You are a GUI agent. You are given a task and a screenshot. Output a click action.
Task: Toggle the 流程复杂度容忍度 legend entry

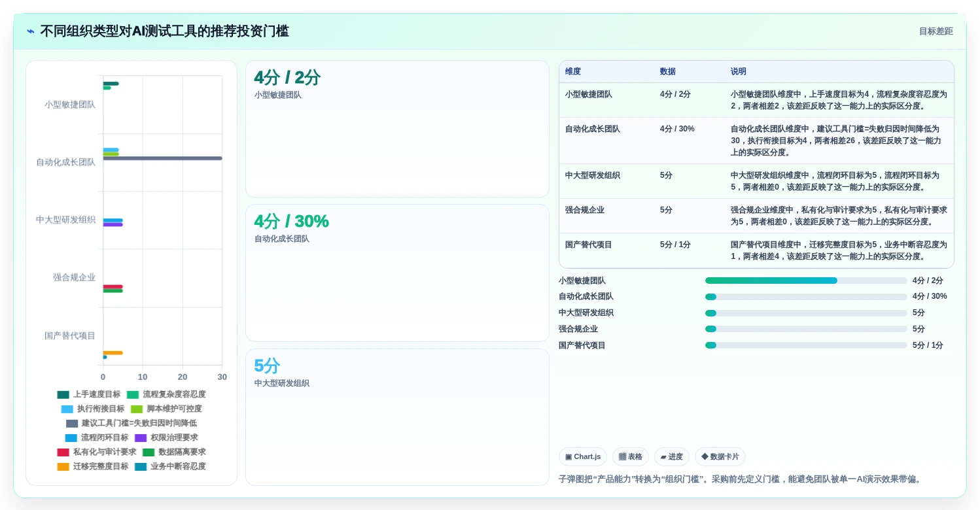[166, 394]
